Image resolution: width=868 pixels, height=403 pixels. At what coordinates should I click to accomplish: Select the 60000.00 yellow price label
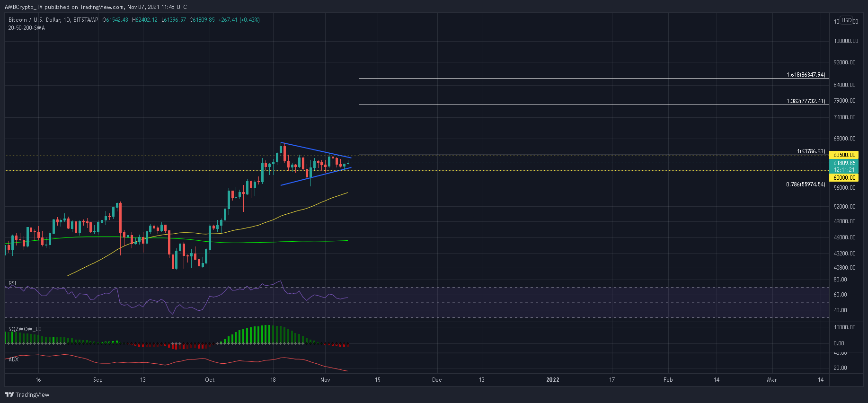click(845, 178)
